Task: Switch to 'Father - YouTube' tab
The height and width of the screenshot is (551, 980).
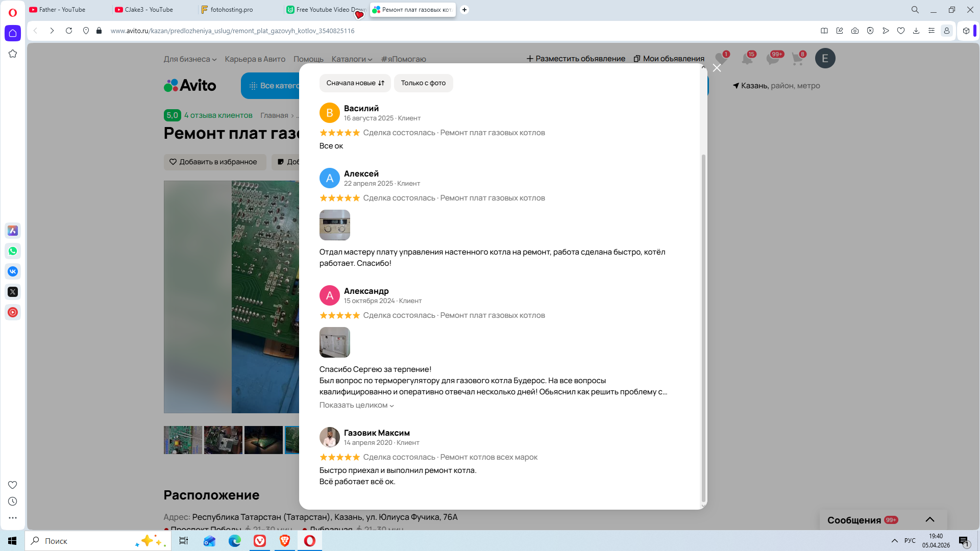Action: coord(62,10)
